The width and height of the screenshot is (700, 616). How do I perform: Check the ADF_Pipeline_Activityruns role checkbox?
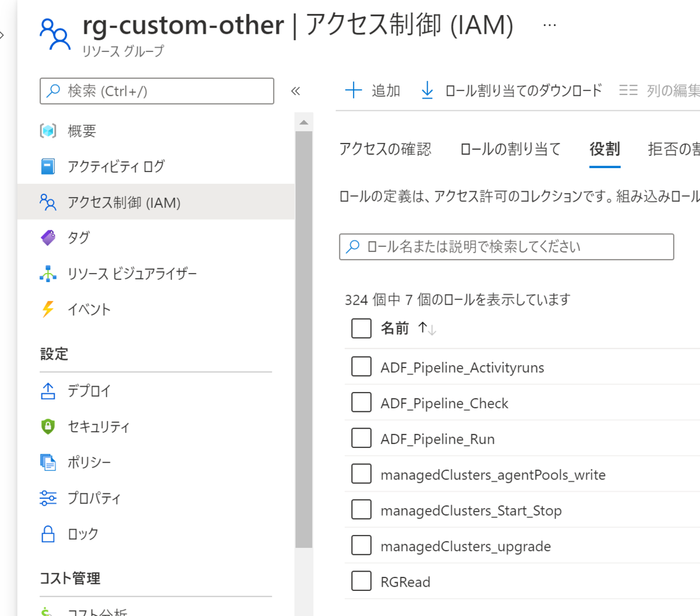(x=361, y=367)
